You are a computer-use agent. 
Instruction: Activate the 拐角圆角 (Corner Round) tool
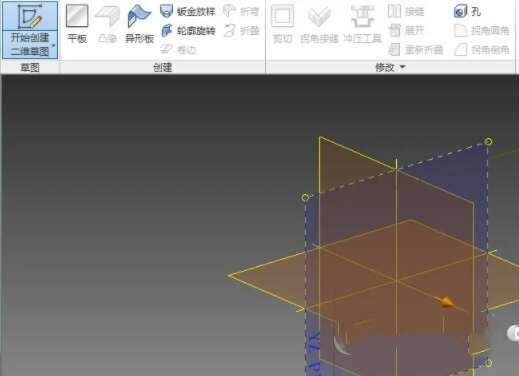tap(482, 31)
